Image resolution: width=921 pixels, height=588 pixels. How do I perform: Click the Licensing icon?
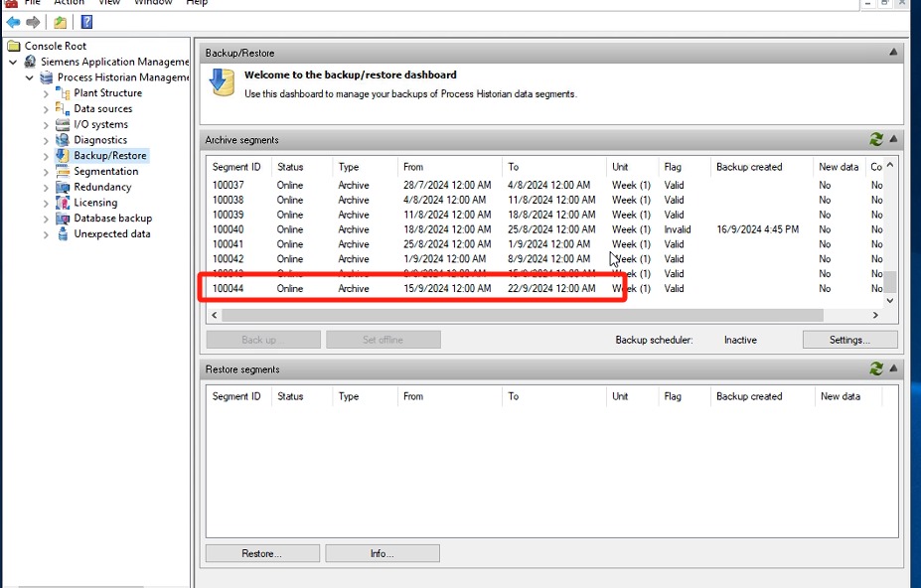[x=63, y=203]
